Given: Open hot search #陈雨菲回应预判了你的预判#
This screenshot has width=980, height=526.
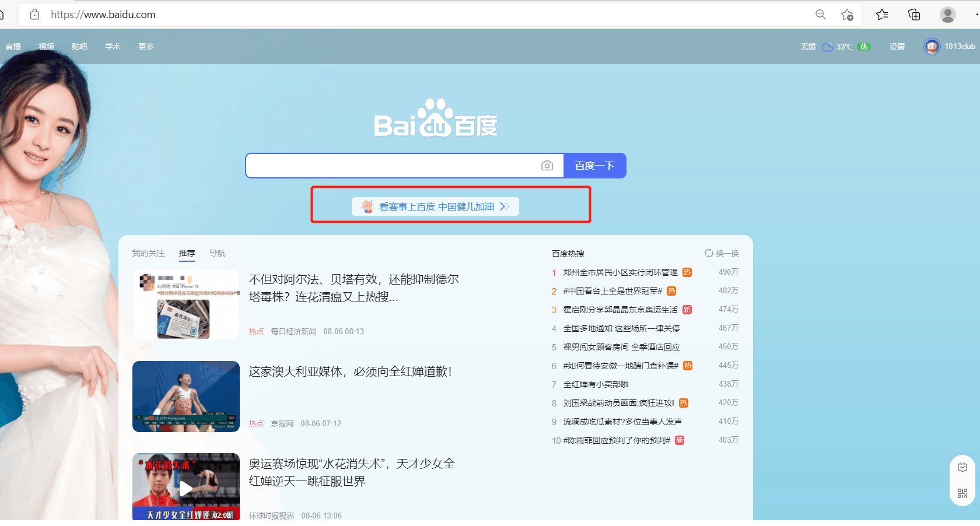Looking at the screenshot, I should tap(617, 440).
